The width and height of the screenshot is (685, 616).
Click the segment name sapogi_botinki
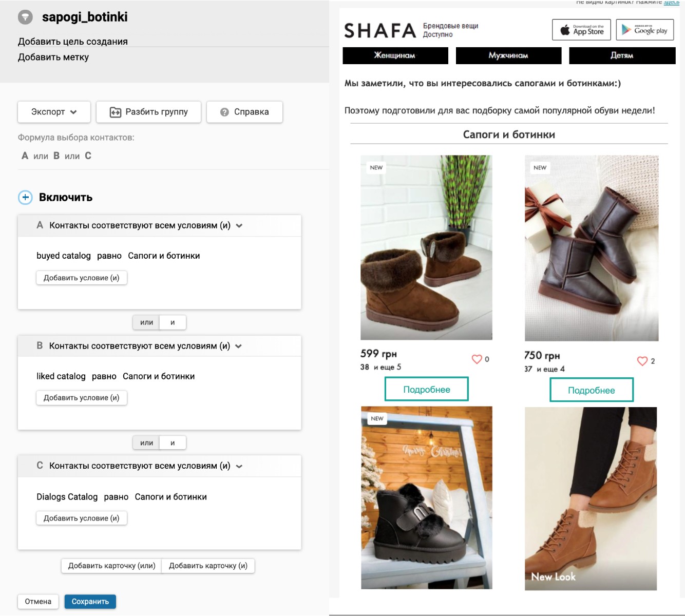point(85,17)
